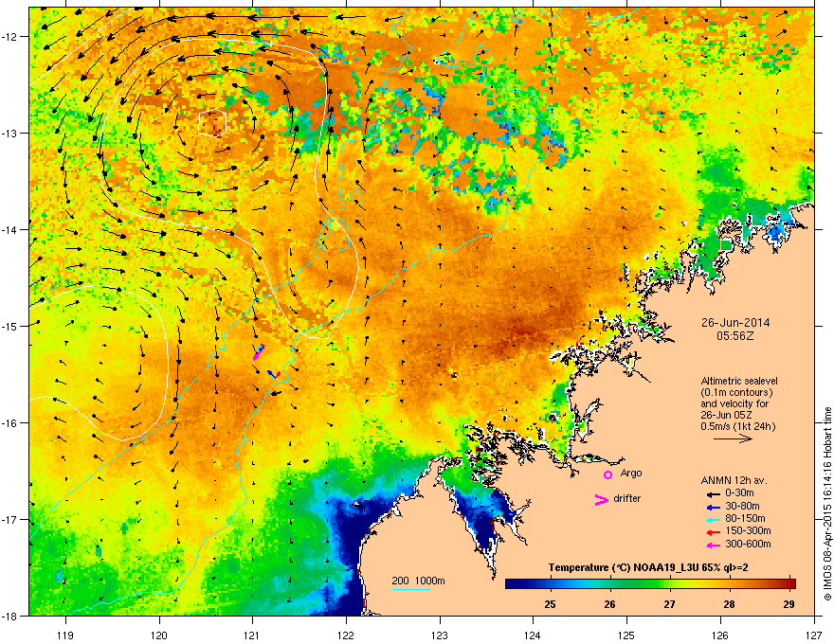This screenshot has height=644, width=834.
Task: Click the colorbar tick label '27'
Action: tap(670, 604)
